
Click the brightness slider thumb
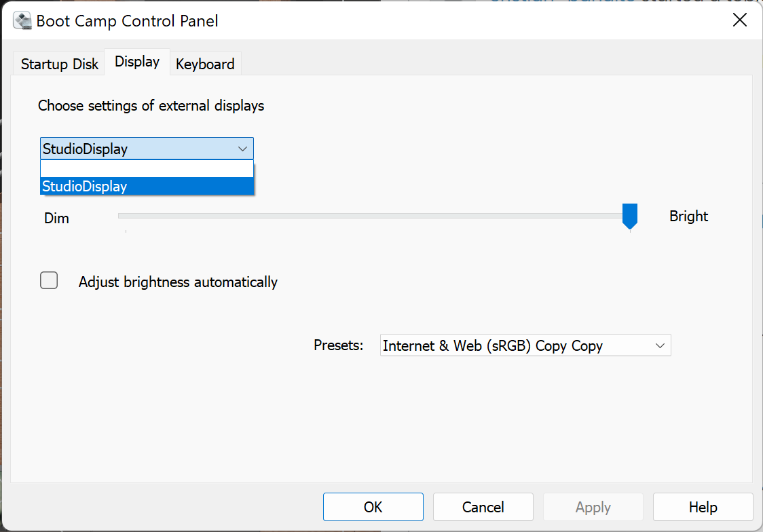[x=630, y=216]
